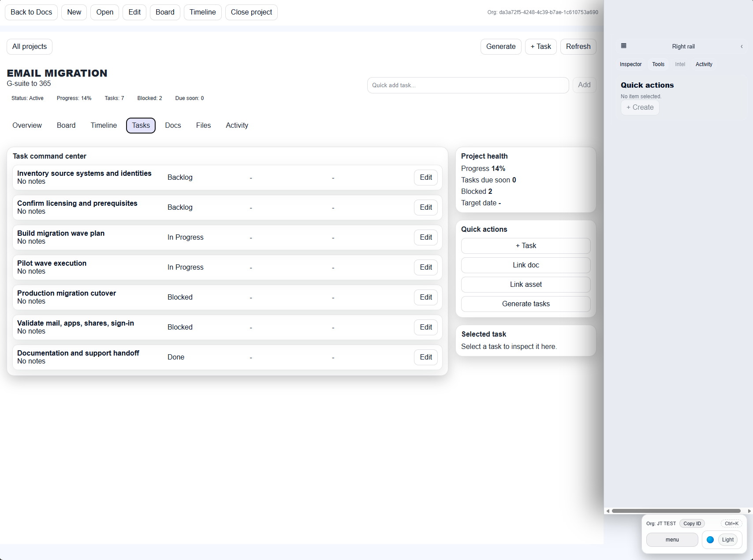
Task: Click Close project in top toolbar
Action: [251, 12]
